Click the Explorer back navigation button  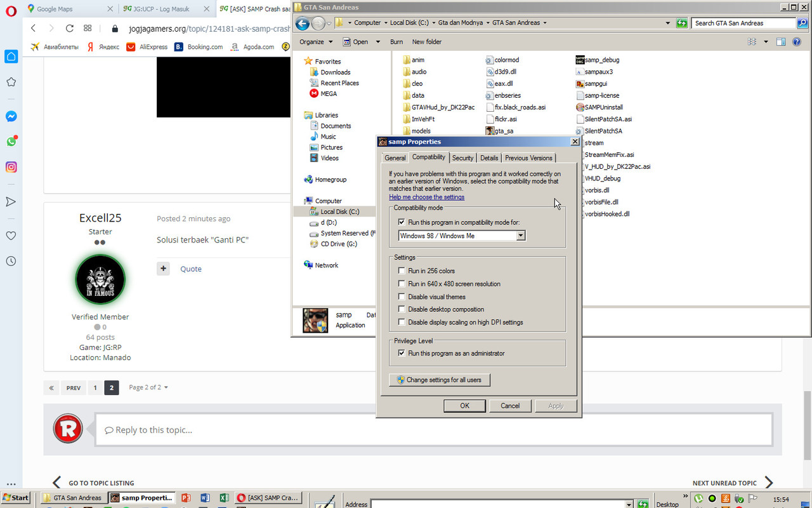pos(303,23)
